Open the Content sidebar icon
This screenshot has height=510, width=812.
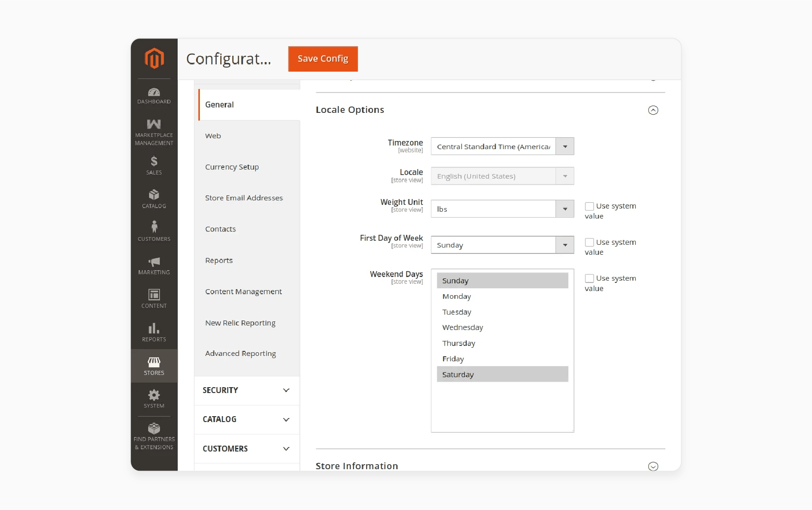(x=154, y=299)
